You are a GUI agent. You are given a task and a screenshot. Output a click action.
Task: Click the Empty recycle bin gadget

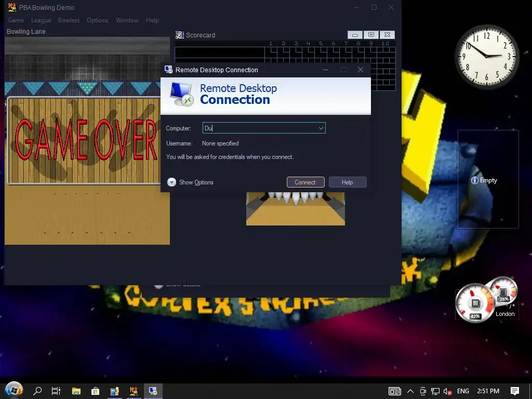tap(488, 179)
